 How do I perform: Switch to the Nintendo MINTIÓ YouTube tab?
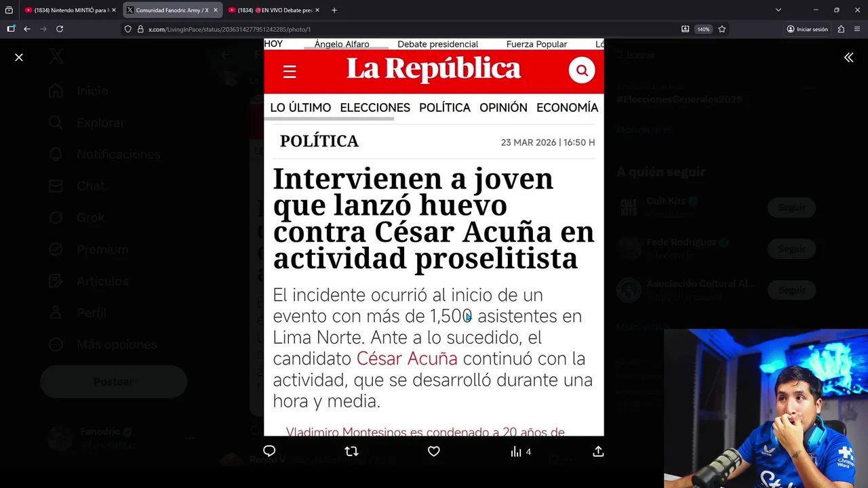pyautogui.click(x=70, y=10)
